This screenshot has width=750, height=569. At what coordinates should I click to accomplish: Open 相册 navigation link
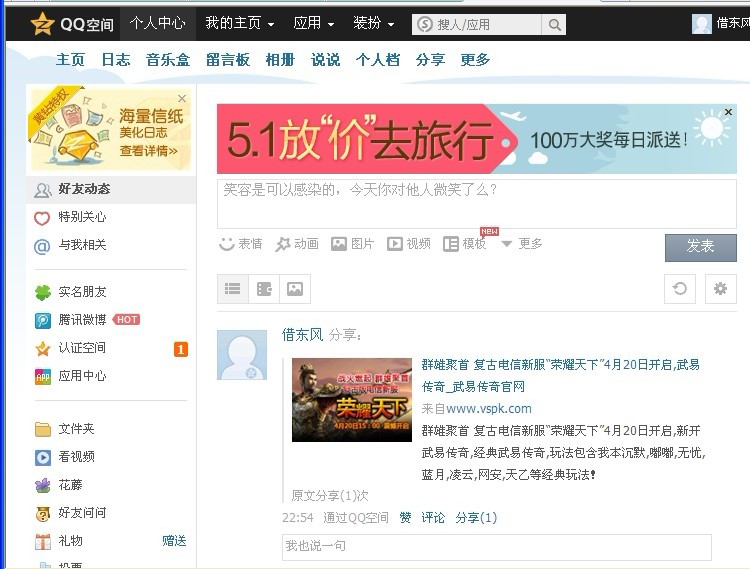280,60
